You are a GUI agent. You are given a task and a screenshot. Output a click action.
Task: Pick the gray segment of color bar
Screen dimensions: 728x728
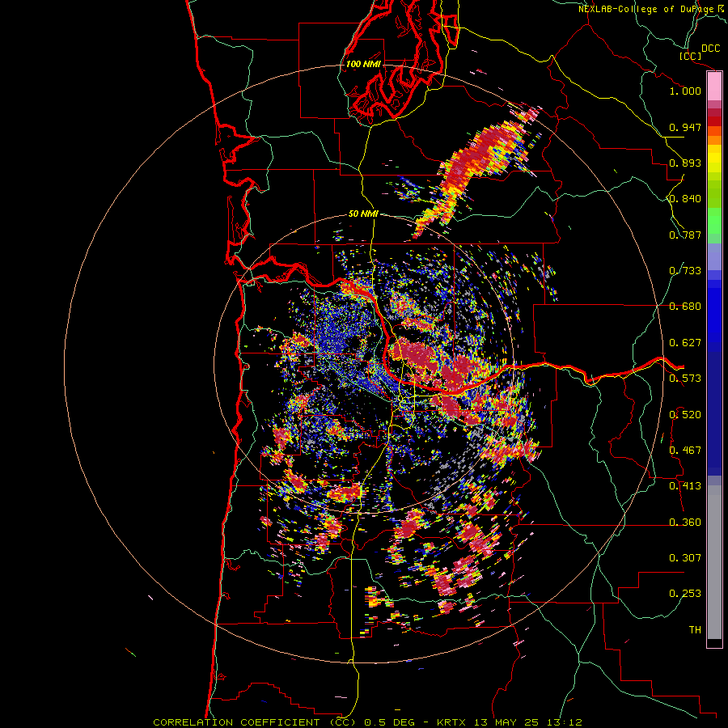pyautogui.click(x=714, y=562)
